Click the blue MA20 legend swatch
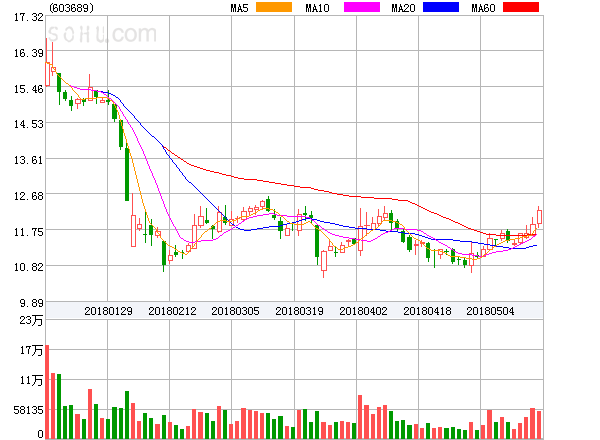600x440 pixels. [x=441, y=7]
